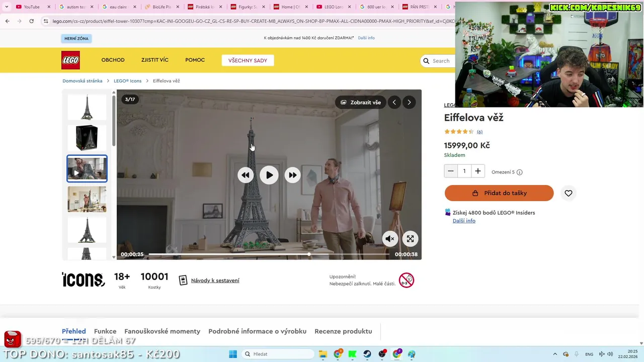Select the black box packaging thumbnail
Viewport: 644px width, 362px height.
(87, 138)
